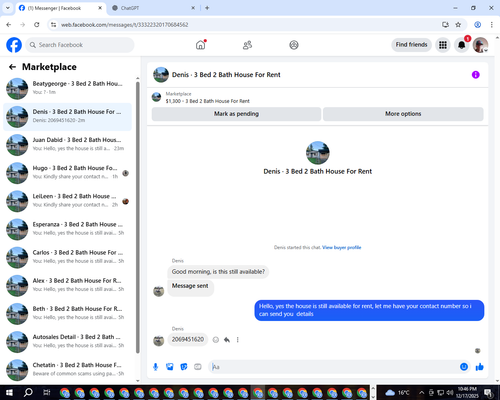Open a new browser tab
Viewport: 500px width, 400px height.
(207, 8)
